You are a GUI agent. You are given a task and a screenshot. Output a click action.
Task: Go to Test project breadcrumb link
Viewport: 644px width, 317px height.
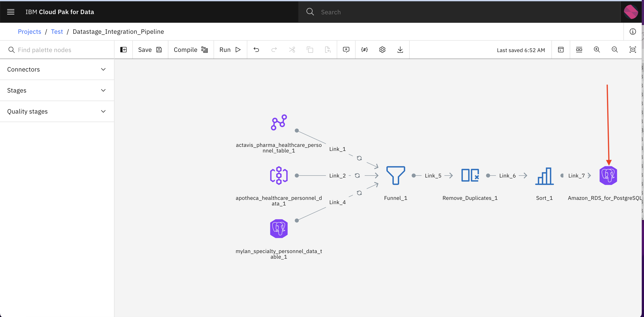pos(57,32)
